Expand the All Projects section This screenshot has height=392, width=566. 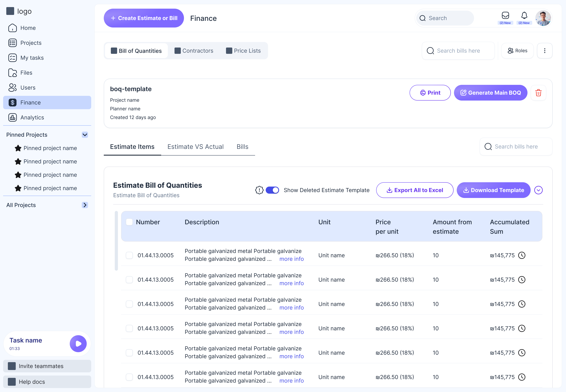pyautogui.click(x=85, y=205)
